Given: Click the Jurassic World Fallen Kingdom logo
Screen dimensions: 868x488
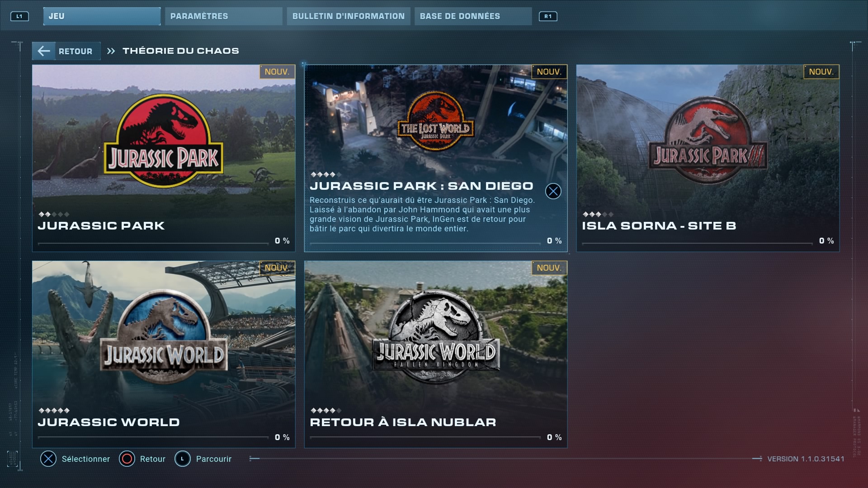Looking at the screenshot, I should [437, 337].
